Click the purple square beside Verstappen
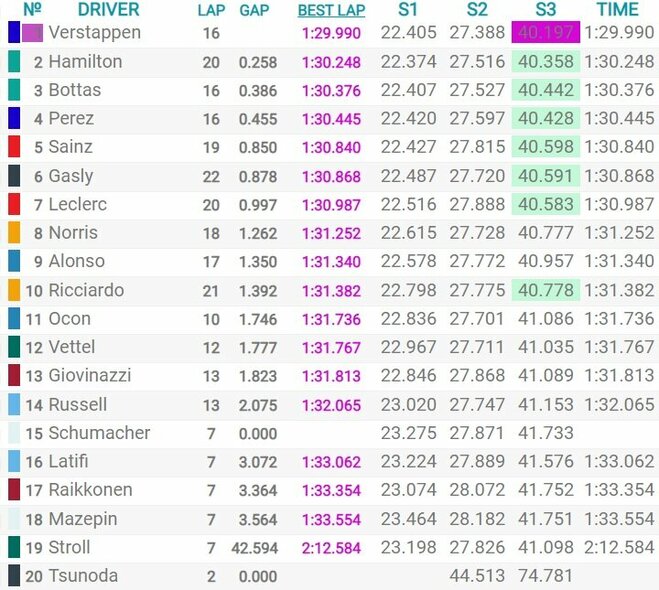This screenshot has height=590, width=659. [x=33, y=33]
